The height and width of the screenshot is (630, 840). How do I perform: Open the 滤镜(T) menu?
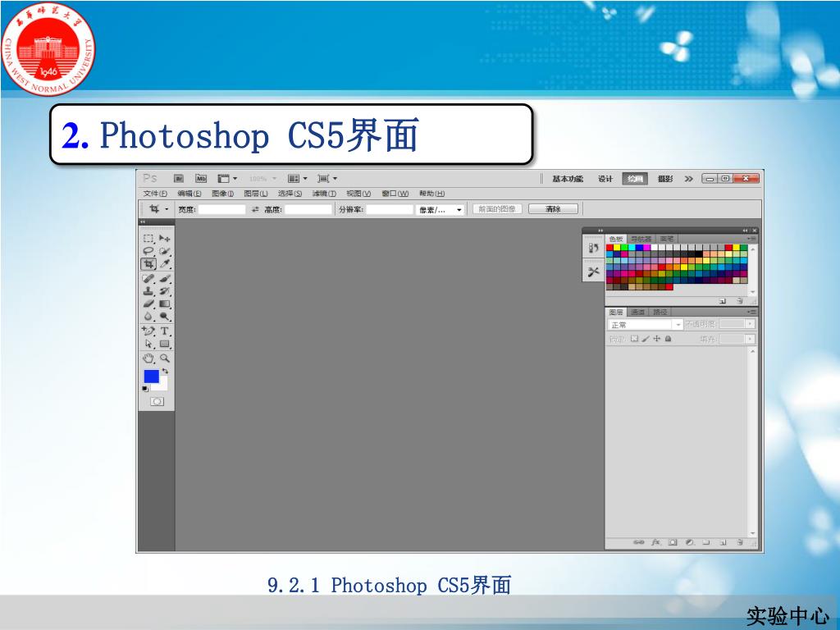[x=324, y=194]
